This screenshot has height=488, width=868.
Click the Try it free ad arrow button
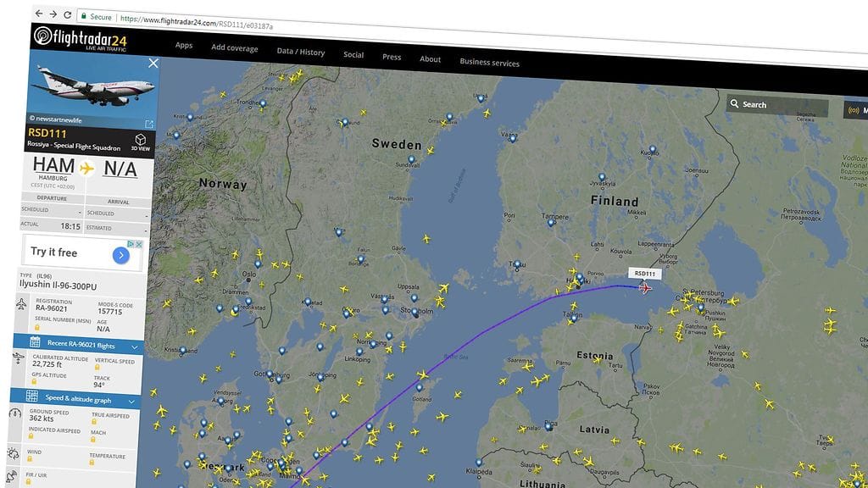point(121,254)
